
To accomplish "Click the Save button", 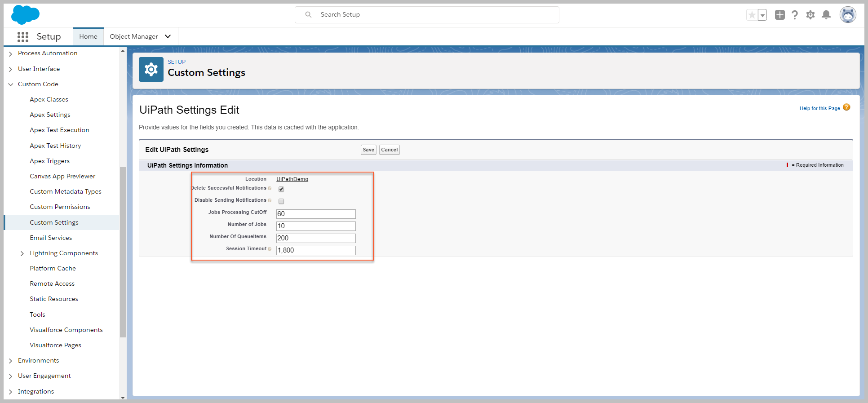I will [368, 150].
